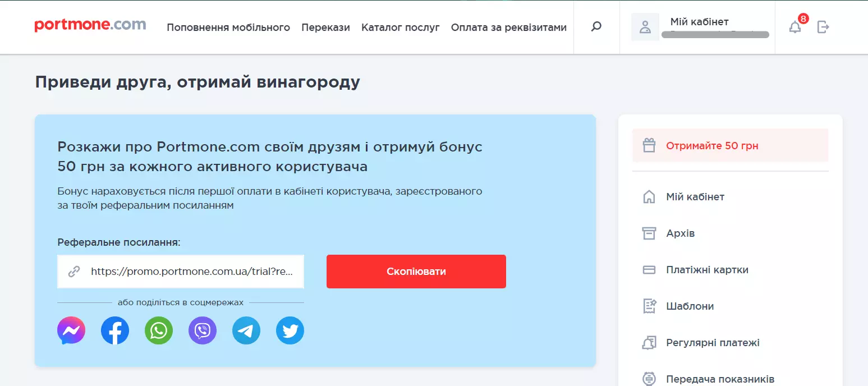
Task: Open the Каталог послуг menu
Action: click(400, 26)
